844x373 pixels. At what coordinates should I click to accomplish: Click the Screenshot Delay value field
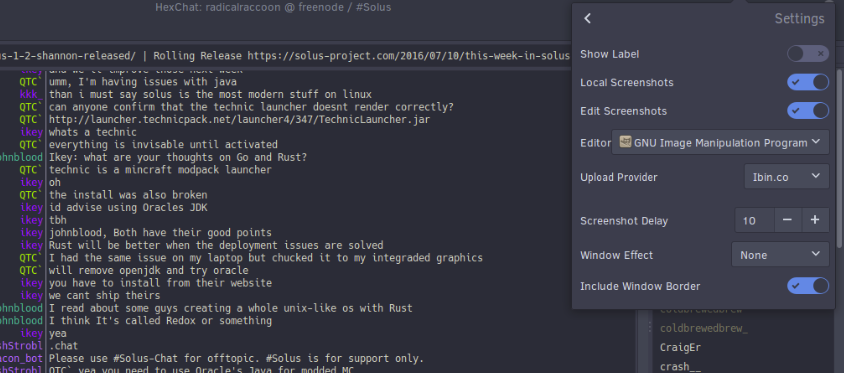tap(755, 220)
